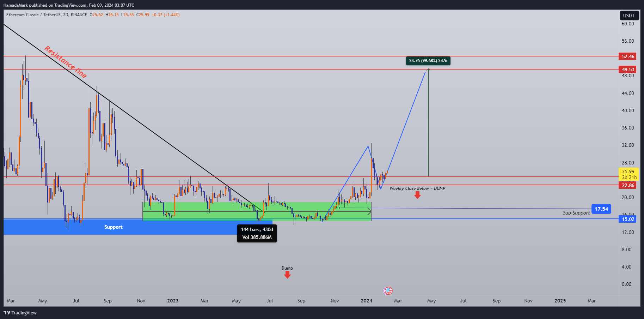
Task: Click the close value C25.99
Action: coord(143,15)
